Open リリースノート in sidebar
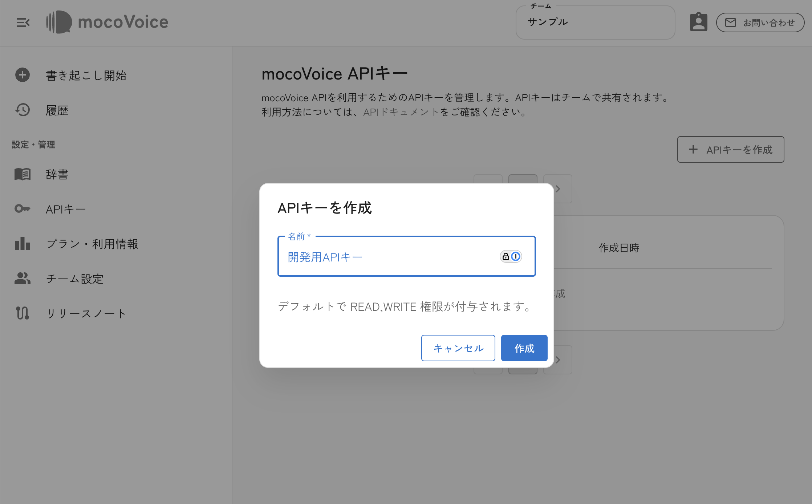The image size is (812, 504). [86, 314]
